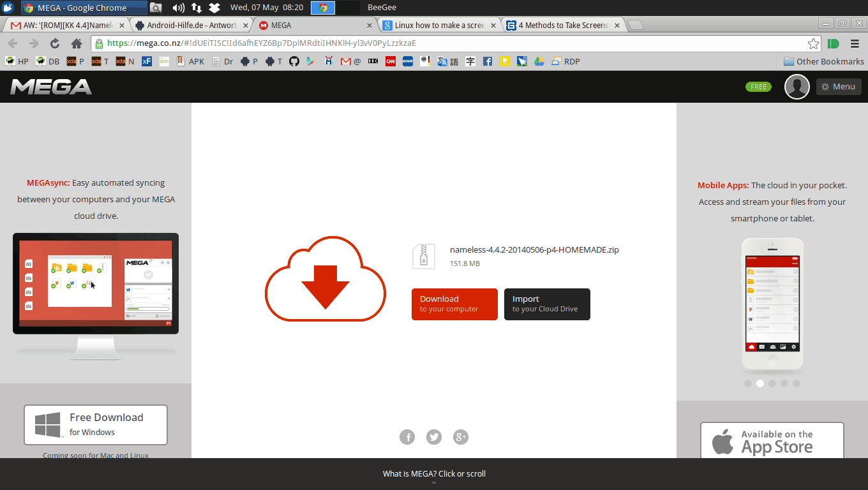This screenshot has height=490, width=868.
Task: Open the Facebook bookmark icon
Action: click(488, 61)
